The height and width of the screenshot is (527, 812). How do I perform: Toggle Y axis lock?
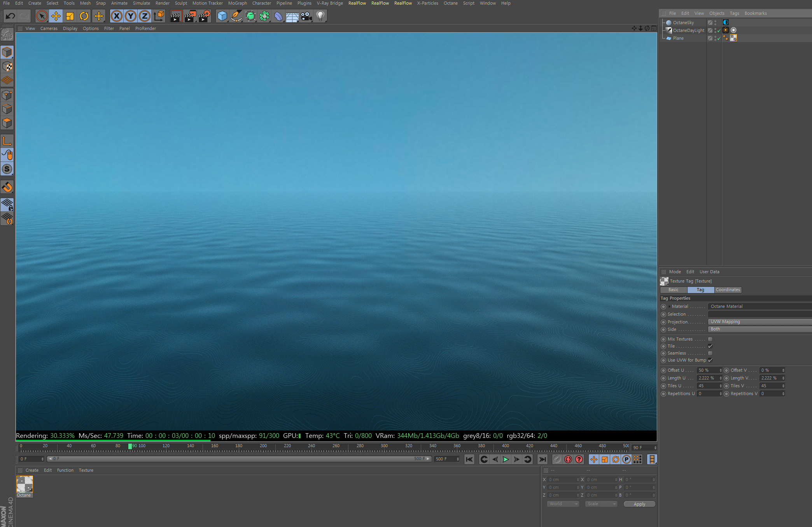(x=131, y=16)
